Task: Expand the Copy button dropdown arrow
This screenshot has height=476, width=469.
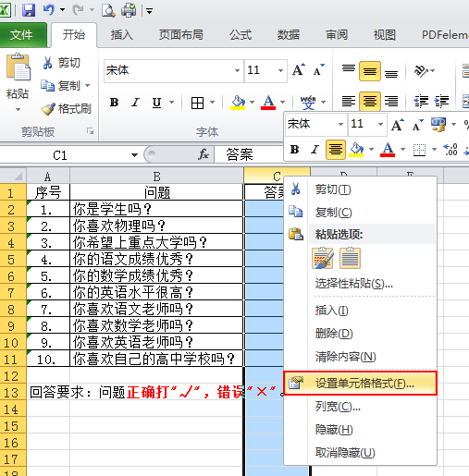Action: [88, 85]
